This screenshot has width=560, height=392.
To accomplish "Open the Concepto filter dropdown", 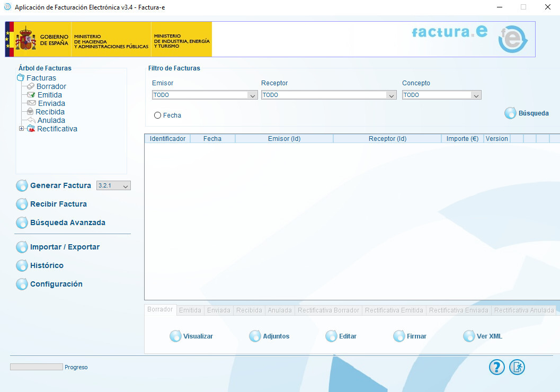I will (476, 95).
